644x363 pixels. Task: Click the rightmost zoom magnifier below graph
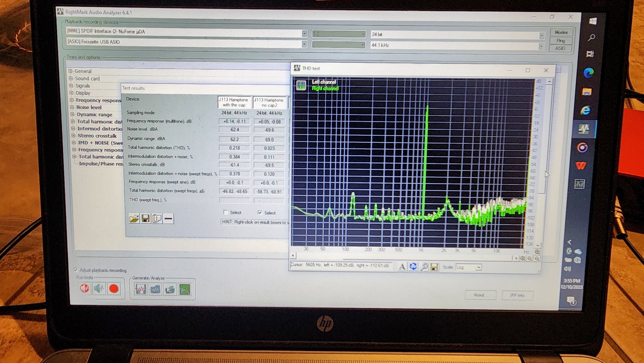[x=537, y=259]
